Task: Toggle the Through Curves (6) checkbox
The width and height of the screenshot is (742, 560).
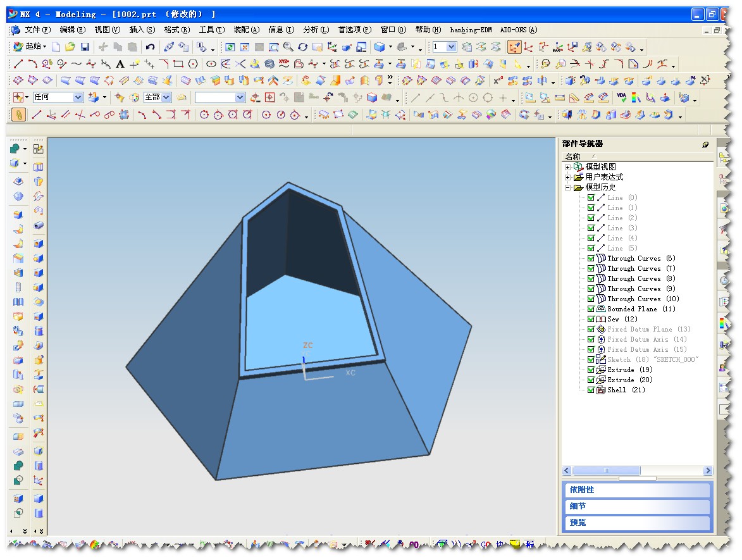Action: coord(591,258)
